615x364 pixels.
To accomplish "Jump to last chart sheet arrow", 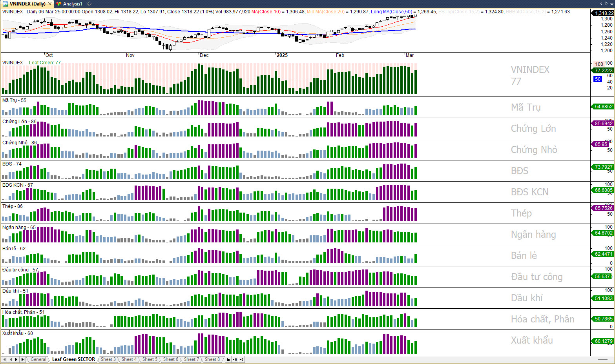I will (x=23, y=359).
